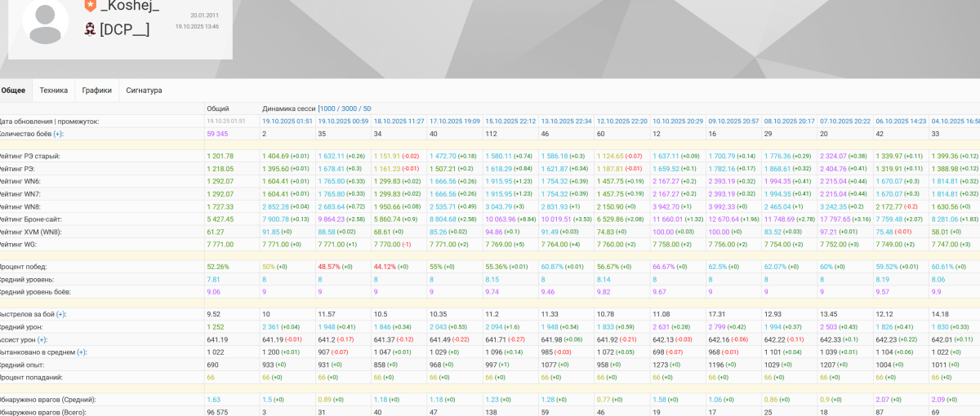Expand the (+) beside Вытанковано в среднем
This screenshot has width=980, height=416.
(82, 352)
